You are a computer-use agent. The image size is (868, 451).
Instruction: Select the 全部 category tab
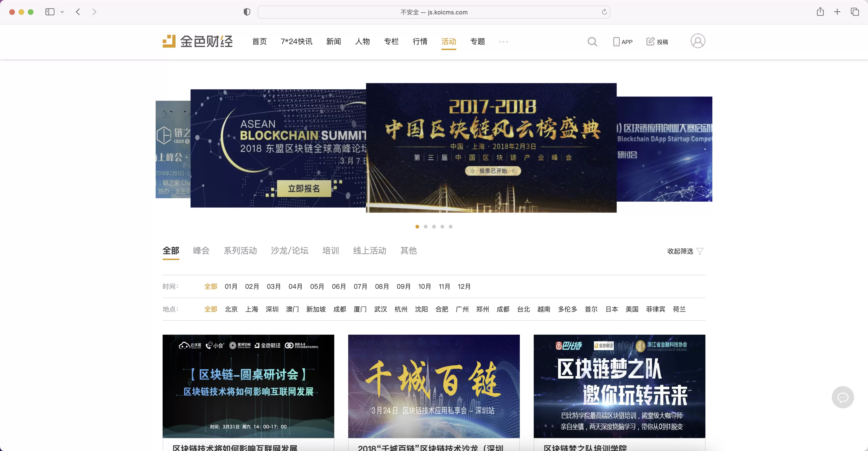click(171, 250)
